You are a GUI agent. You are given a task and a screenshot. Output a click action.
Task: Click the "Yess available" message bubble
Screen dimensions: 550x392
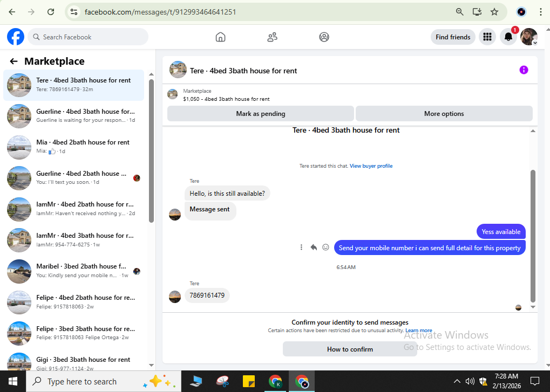(501, 231)
